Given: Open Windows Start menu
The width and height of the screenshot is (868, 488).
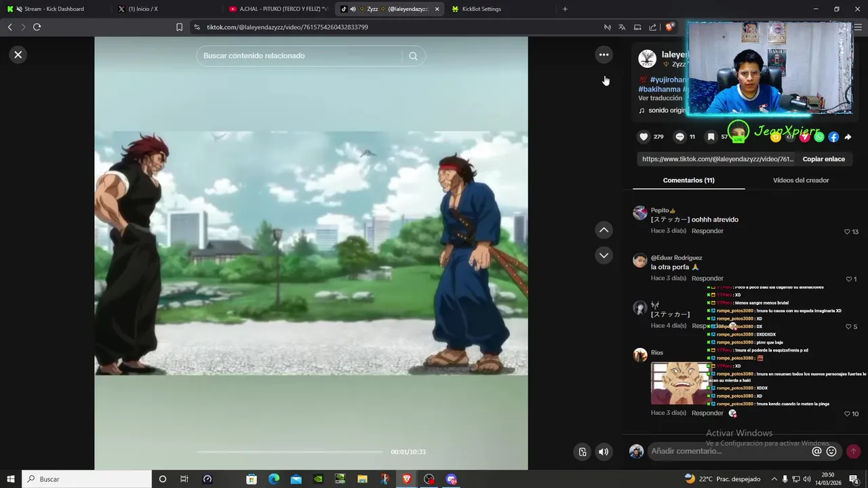Looking at the screenshot, I should pyautogui.click(x=10, y=479).
